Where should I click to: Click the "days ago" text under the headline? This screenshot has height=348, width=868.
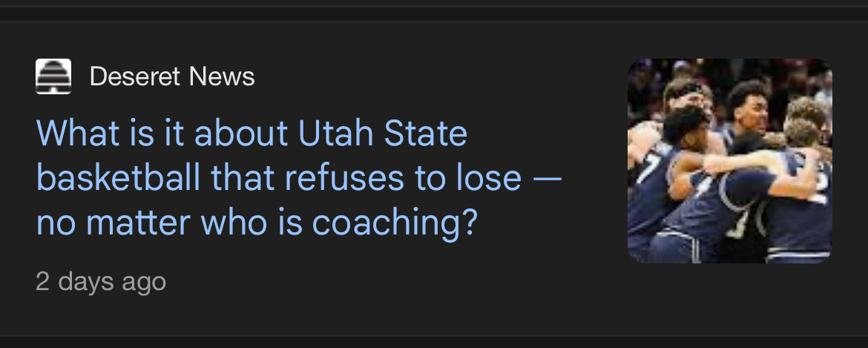(x=112, y=281)
